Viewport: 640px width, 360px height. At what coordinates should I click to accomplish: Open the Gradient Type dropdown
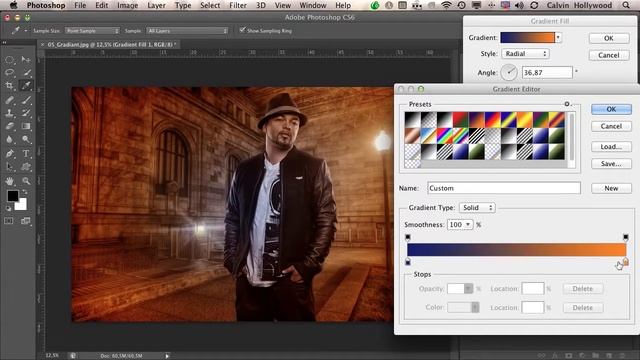477,208
